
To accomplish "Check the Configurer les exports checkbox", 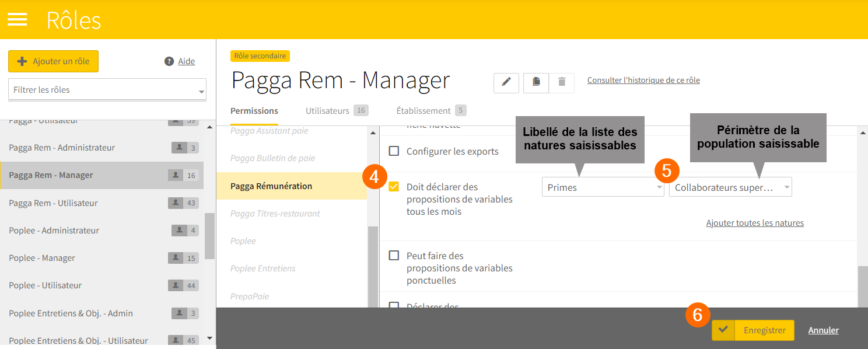I will point(394,151).
